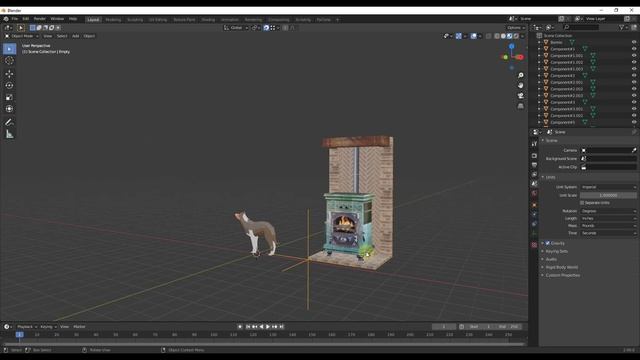Click the Blender logo menu icon
This screenshot has width=640, height=360.
pos(6,19)
